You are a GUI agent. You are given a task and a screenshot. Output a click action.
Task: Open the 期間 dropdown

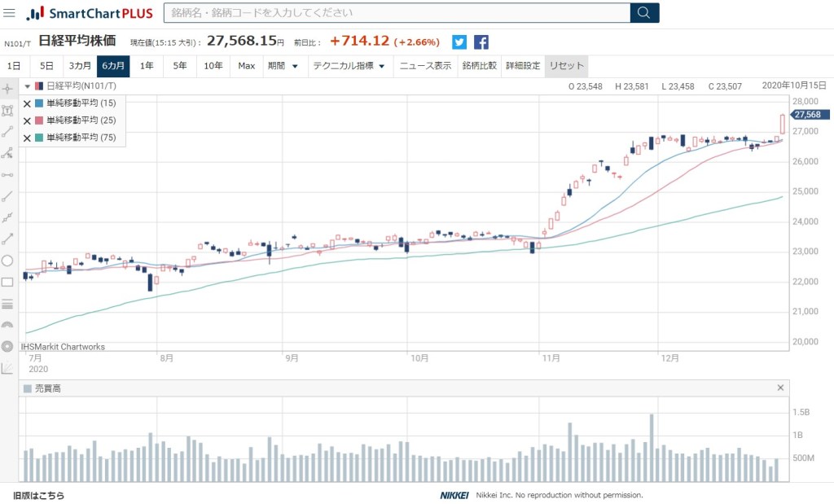[x=283, y=66]
